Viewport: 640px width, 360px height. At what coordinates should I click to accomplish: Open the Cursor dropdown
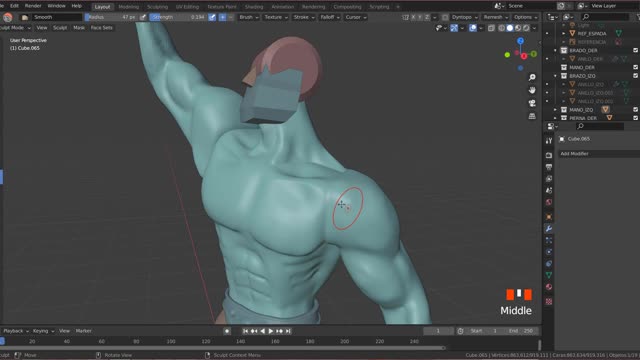pyautogui.click(x=356, y=17)
